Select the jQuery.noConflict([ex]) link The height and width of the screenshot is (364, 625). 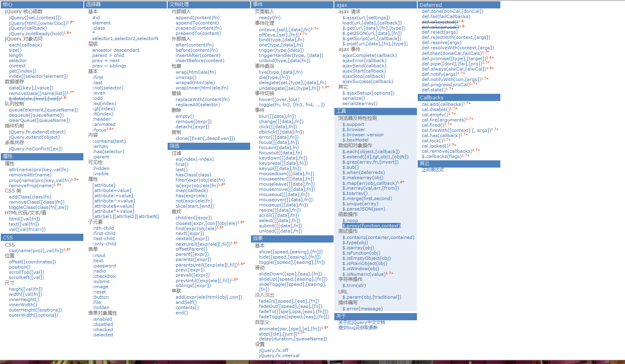pos(36,149)
